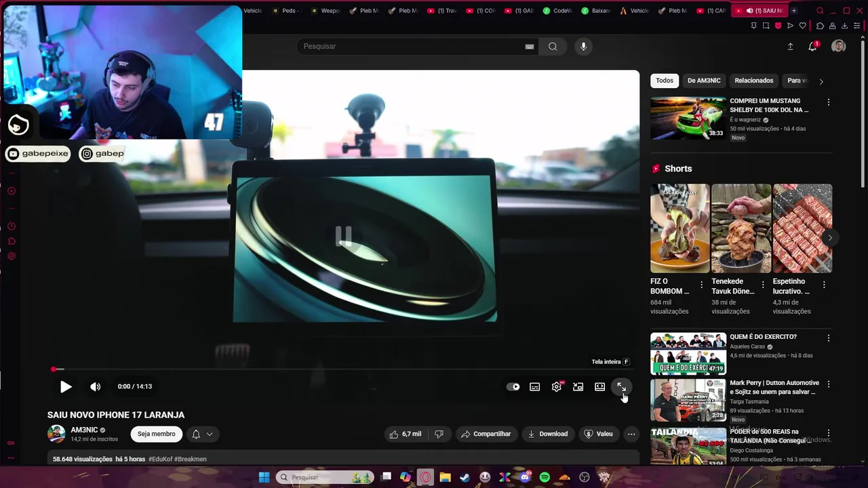Toggle subtitles/closed captions icon

click(x=535, y=387)
